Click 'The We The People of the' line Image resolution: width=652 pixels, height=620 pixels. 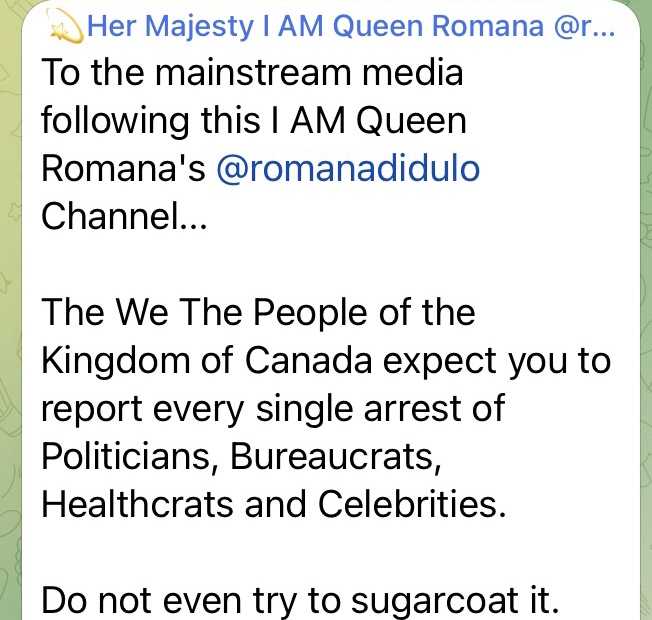click(x=258, y=312)
